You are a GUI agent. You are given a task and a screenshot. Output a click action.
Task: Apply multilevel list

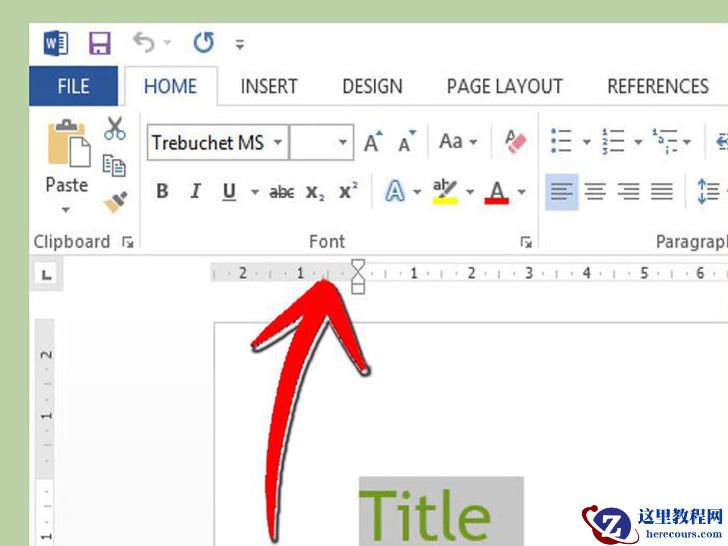665,141
